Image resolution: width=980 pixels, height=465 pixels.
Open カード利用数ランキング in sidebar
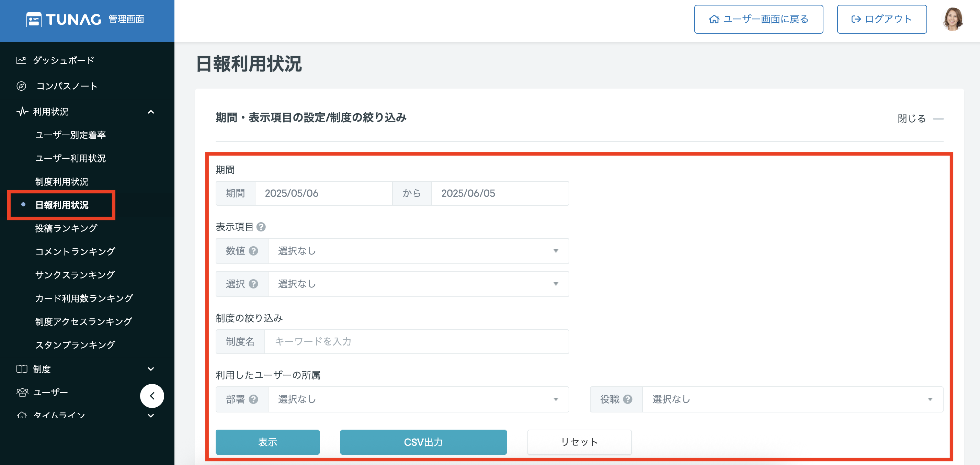coord(84,298)
